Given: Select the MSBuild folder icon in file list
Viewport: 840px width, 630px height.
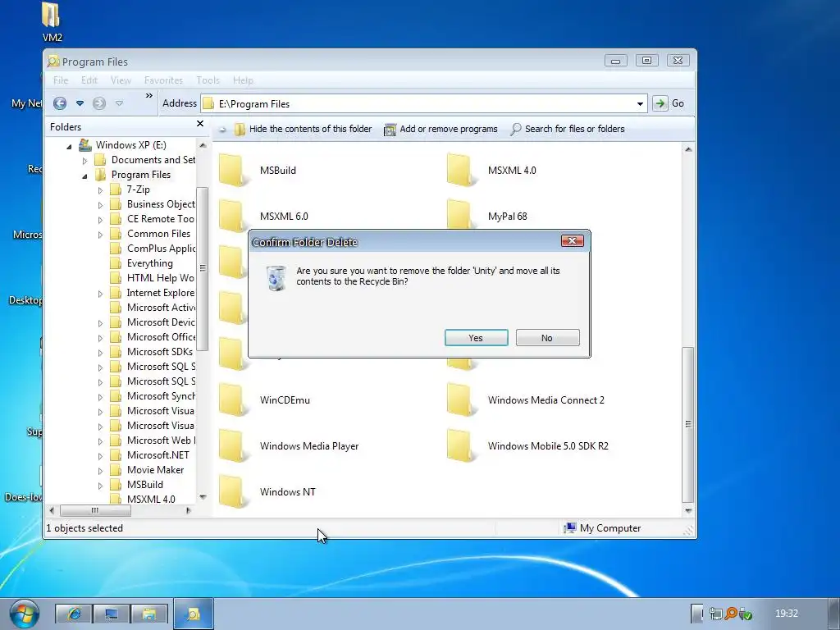Looking at the screenshot, I should click(232, 171).
